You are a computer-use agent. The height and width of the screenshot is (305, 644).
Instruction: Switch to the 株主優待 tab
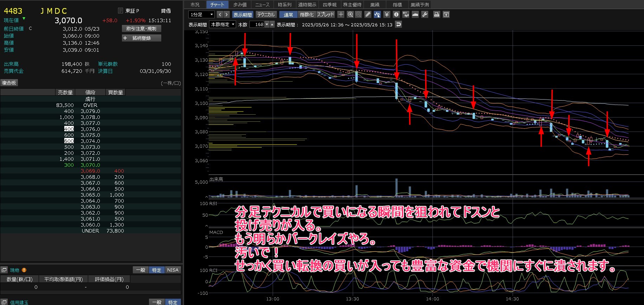pos(352,5)
